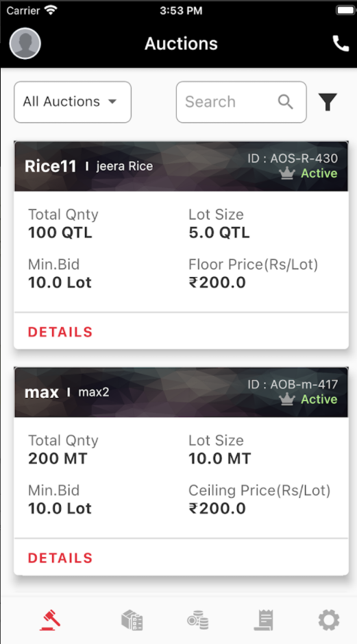Focus the Search input field
Viewport: 357px width, 644px height.
pyautogui.click(x=241, y=102)
